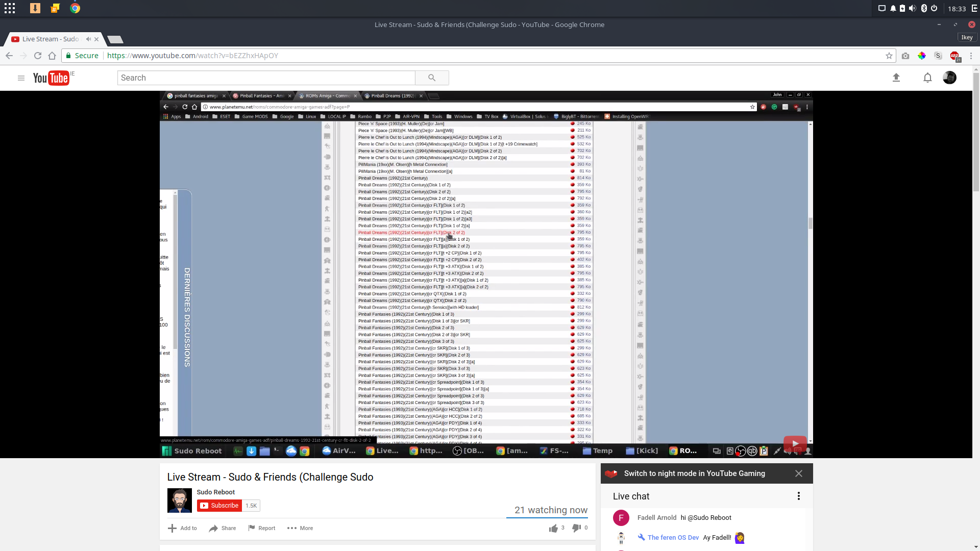Screen dimensions: 980x551
Task: Click the Live chat heading
Action: 631,496
